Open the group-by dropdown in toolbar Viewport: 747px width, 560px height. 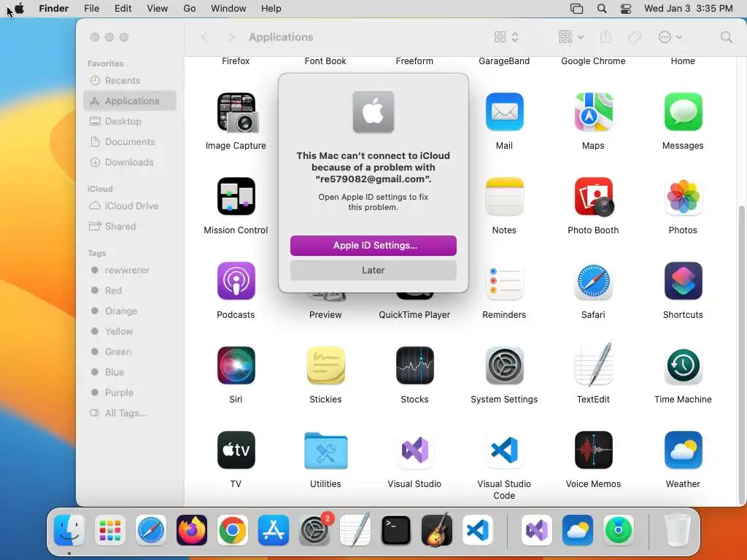pyautogui.click(x=570, y=37)
